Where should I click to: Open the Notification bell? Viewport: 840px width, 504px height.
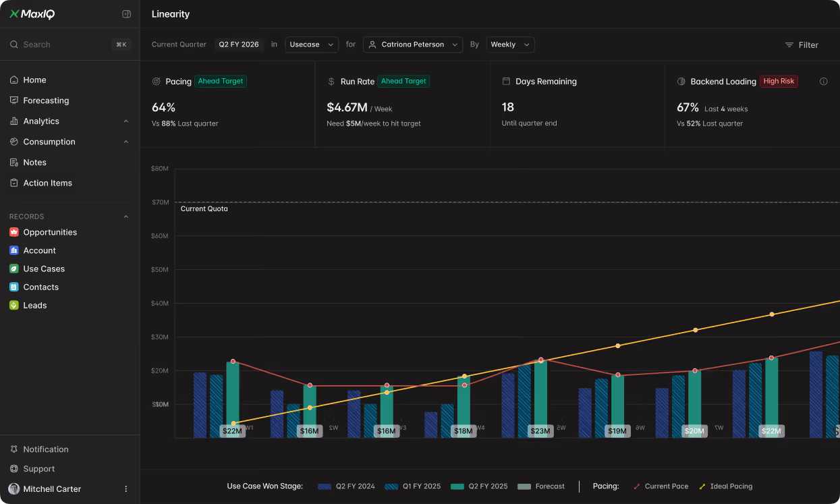tap(14, 449)
